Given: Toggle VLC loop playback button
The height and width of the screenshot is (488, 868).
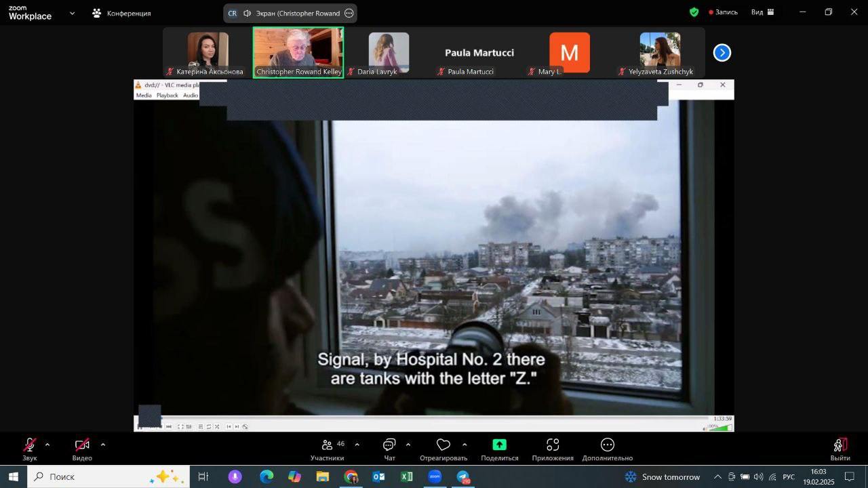Looking at the screenshot, I should pos(208,426).
